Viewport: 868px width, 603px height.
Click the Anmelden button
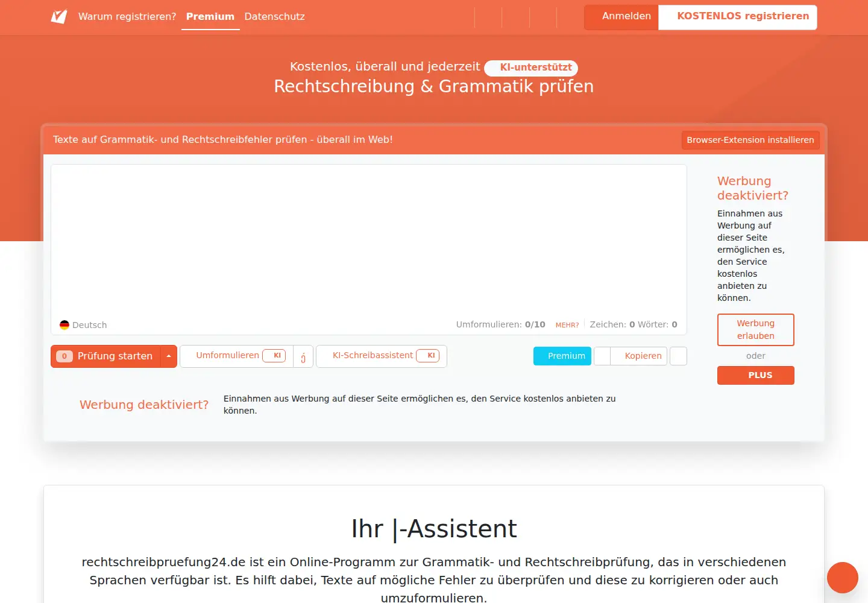click(x=621, y=17)
